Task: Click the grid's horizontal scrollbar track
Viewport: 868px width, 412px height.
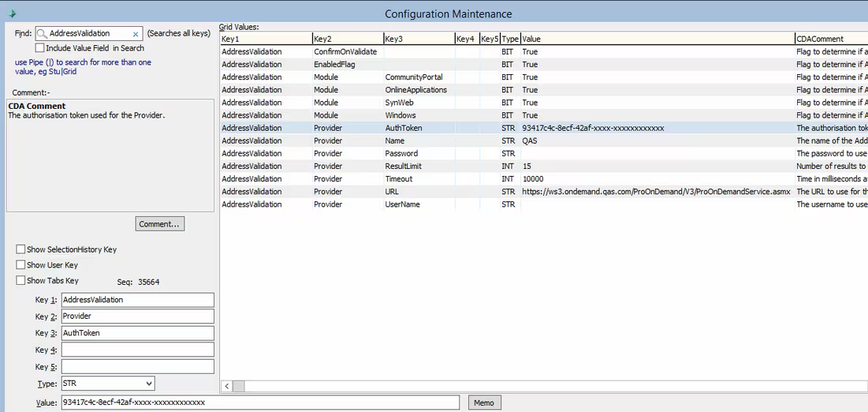Action: point(552,386)
